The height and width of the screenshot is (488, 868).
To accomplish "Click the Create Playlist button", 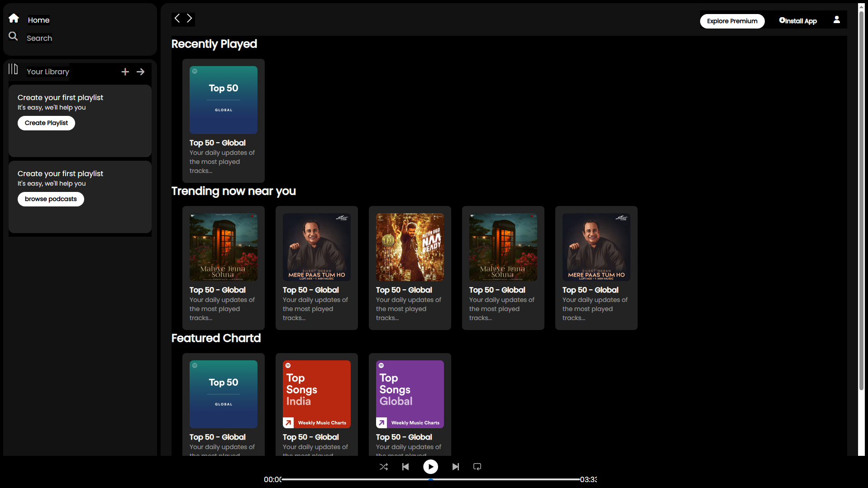I will pos(46,123).
